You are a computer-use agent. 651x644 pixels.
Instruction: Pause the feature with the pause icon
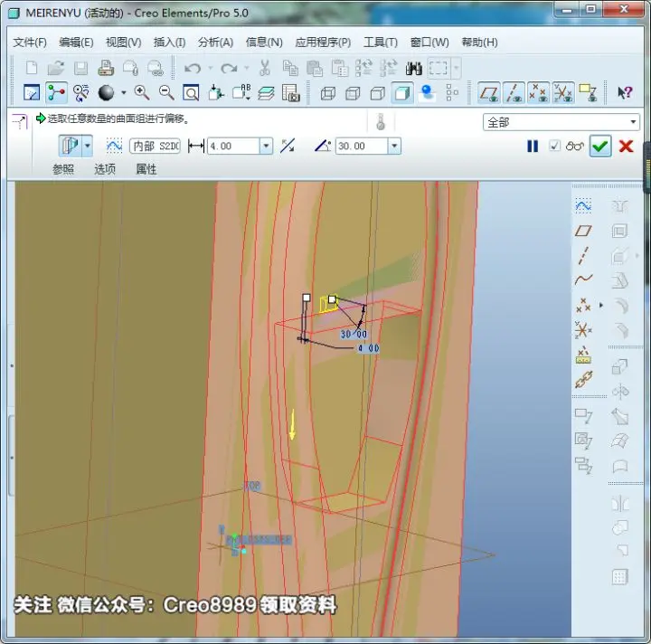(x=533, y=147)
